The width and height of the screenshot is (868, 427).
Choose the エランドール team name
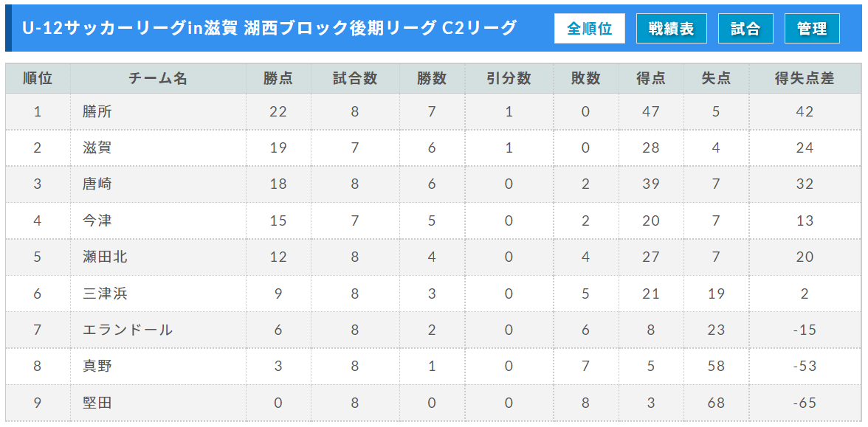128,330
